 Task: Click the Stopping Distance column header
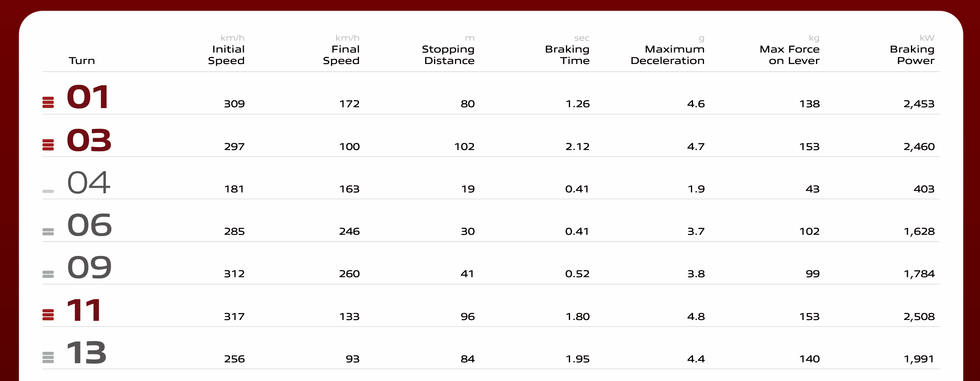448,55
